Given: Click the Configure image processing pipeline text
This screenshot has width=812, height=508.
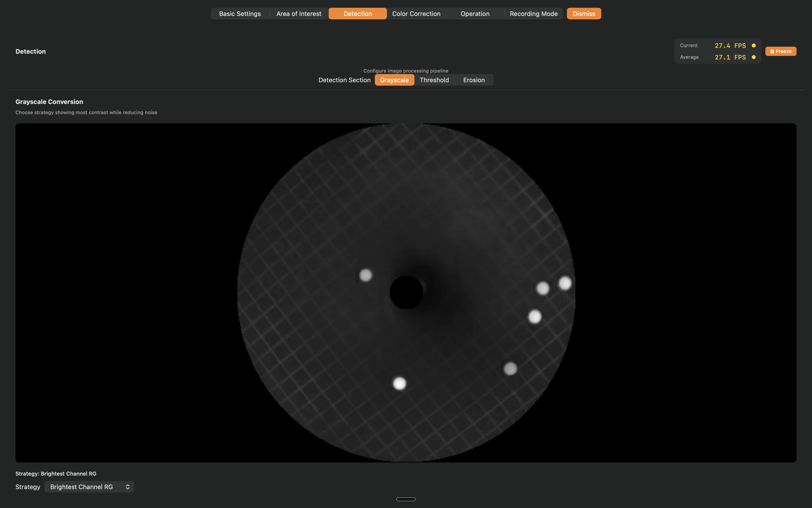Looking at the screenshot, I should [x=406, y=71].
